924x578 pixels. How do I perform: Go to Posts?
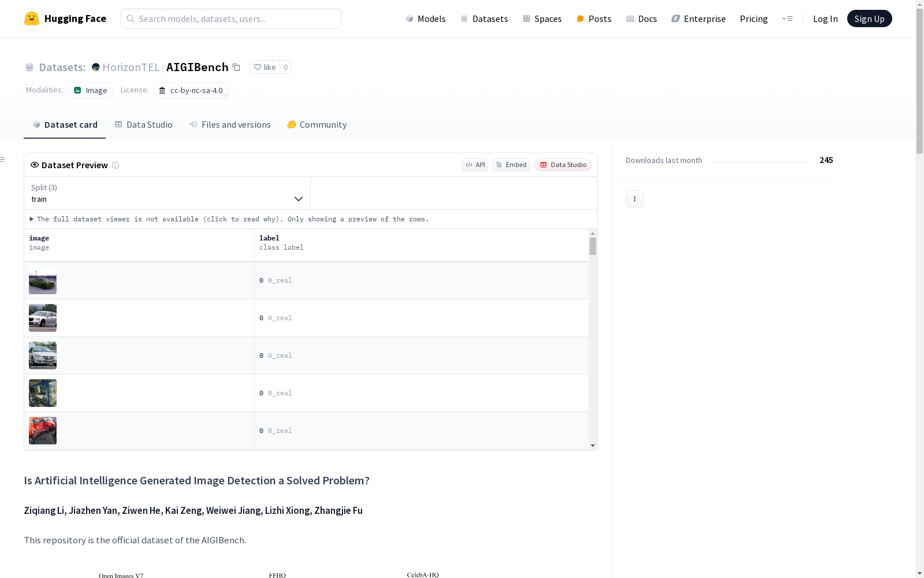point(594,18)
